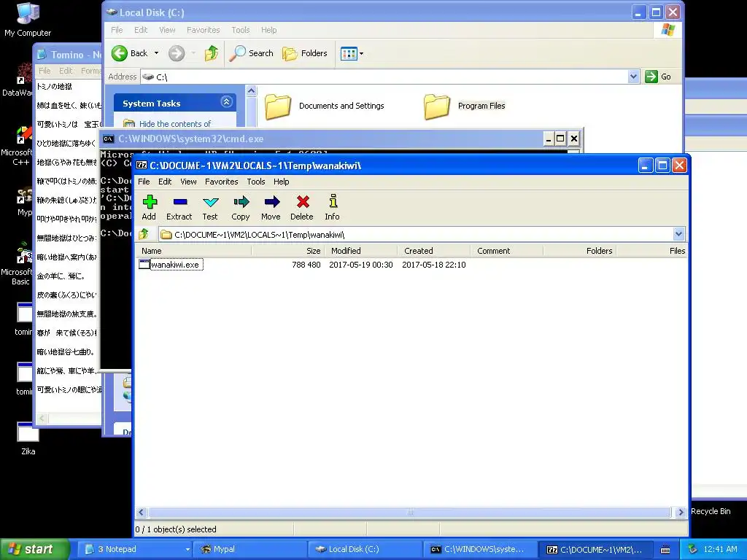Extract archive using 7-Zip Extract icon
This screenshot has width=747, height=560.
(179, 208)
